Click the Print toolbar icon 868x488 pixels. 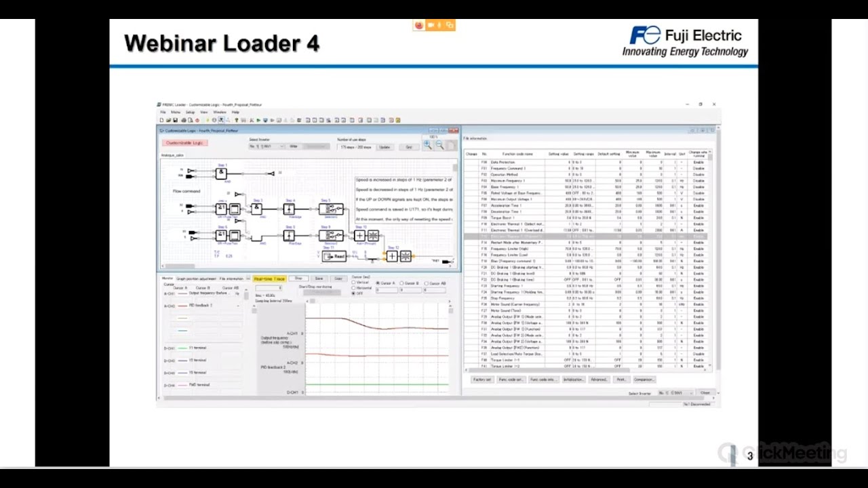click(x=184, y=120)
